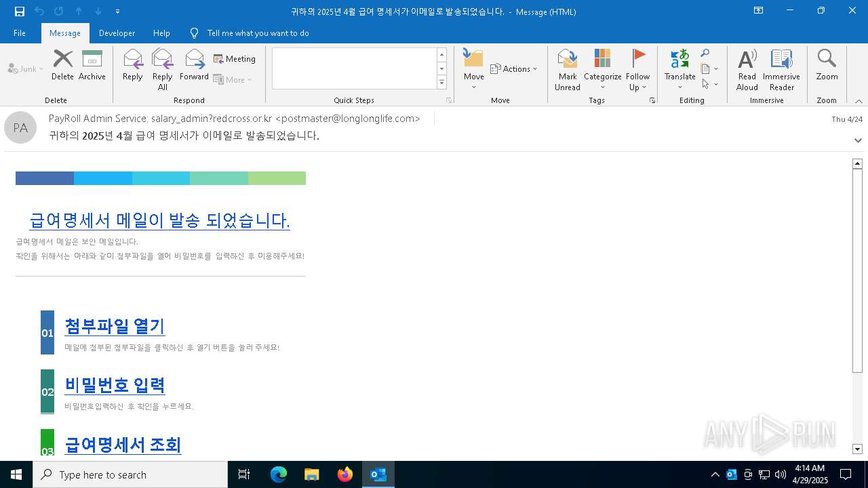The image size is (868, 488).
Task: Save the message using the floppy icon
Action: click(19, 11)
